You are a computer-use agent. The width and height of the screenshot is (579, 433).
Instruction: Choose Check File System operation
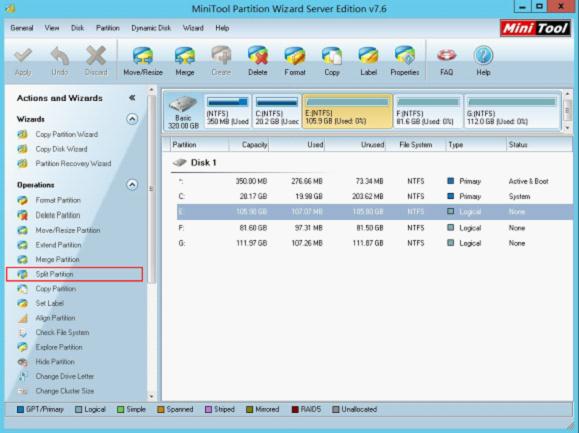click(x=62, y=333)
